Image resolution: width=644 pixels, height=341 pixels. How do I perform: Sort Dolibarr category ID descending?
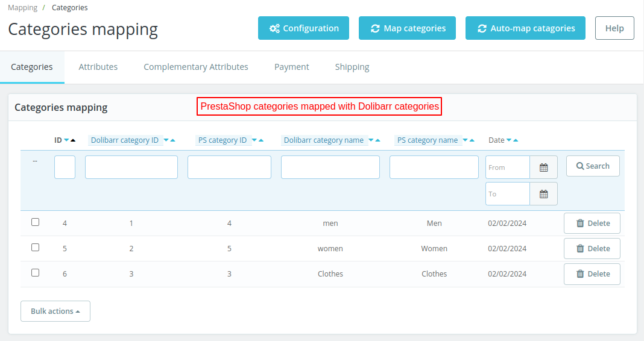point(166,140)
